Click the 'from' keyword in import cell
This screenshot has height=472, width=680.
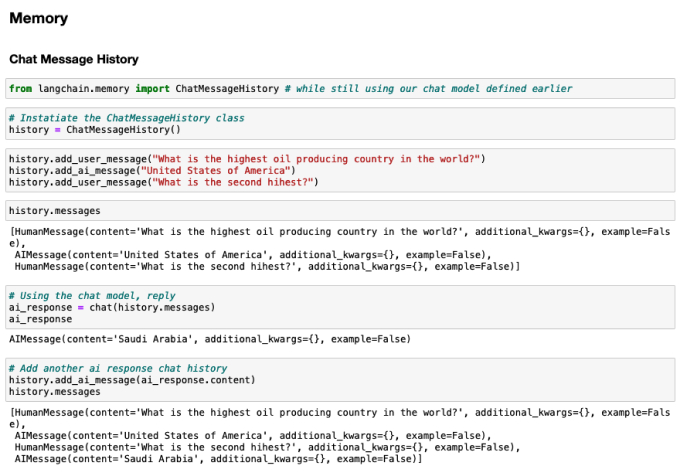(20, 88)
